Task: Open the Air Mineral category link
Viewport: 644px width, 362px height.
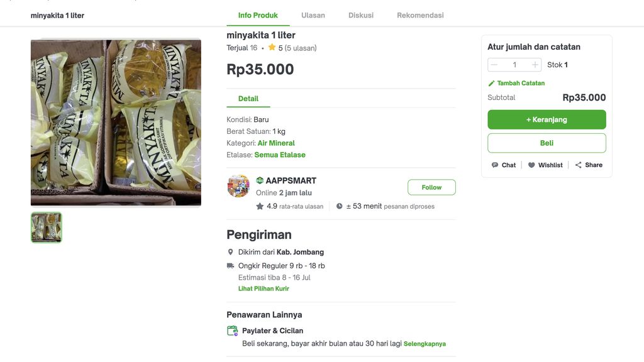Action: [275, 143]
